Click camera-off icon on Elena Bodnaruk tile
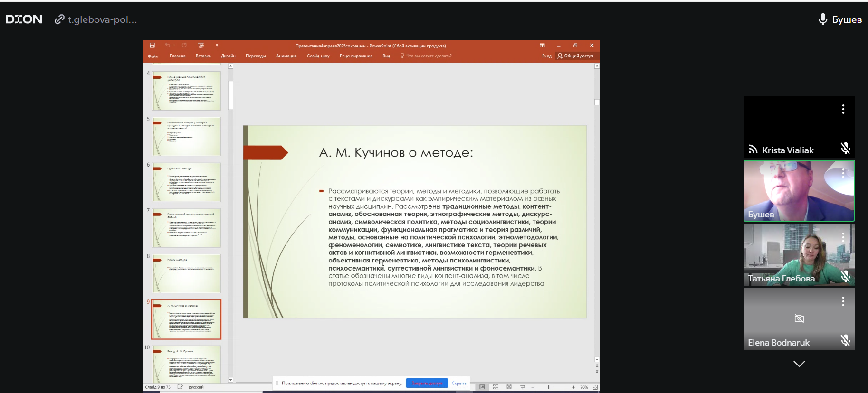The width and height of the screenshot is (868, 393). 799,318
